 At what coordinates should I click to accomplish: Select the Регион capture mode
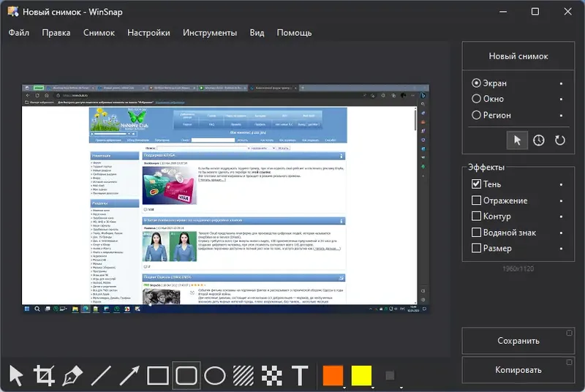tap(491, 116)
